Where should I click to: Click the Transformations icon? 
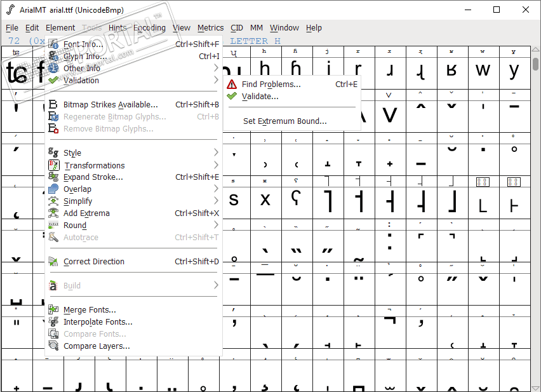[x=54, y=165]
